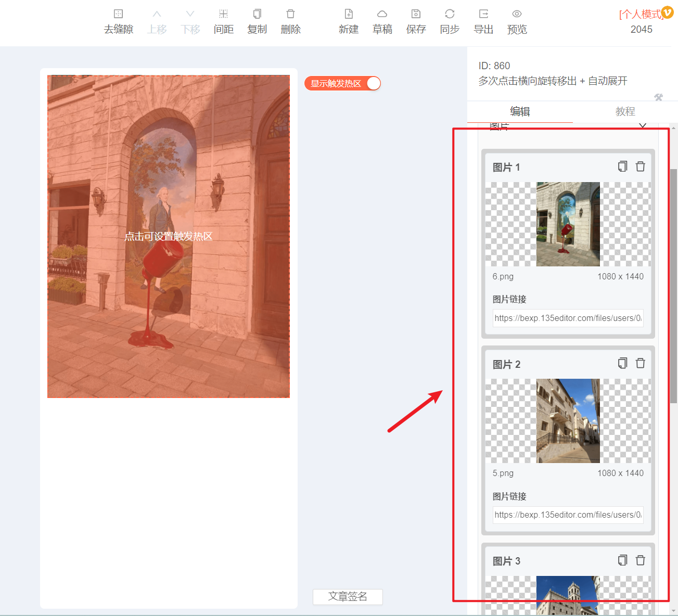Screen dimensions: 678x616
Task: Select the 5.png thumbnail in 图片 2
Action: click(x=568, y=421)
